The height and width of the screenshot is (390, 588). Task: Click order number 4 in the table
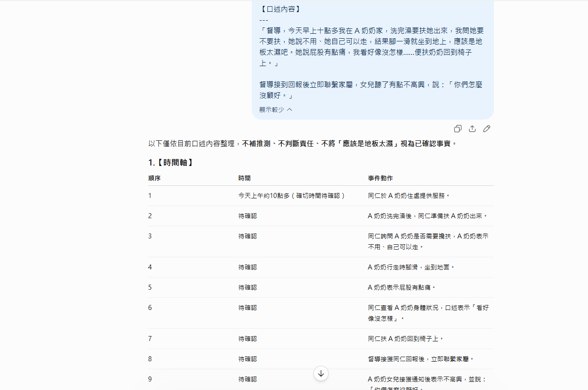[x=150, y=267]
